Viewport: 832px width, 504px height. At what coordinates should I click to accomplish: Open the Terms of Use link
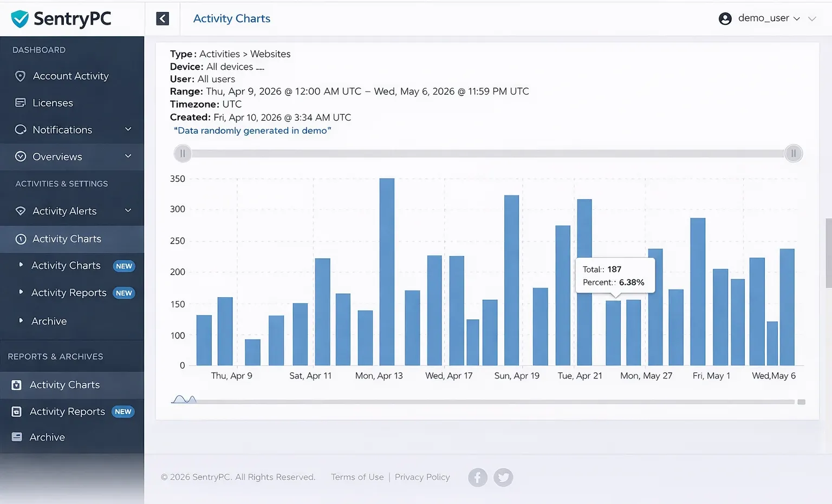point(357,477)
